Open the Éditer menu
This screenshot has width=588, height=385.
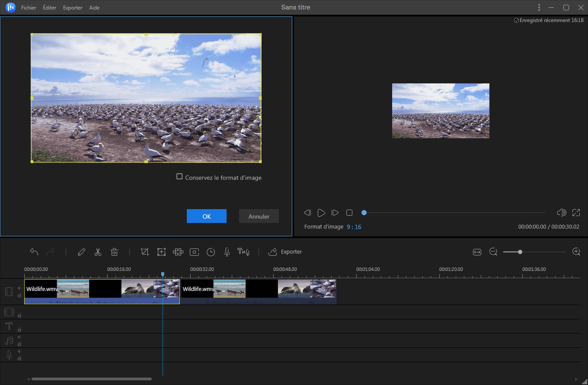[x=50, y=8]
